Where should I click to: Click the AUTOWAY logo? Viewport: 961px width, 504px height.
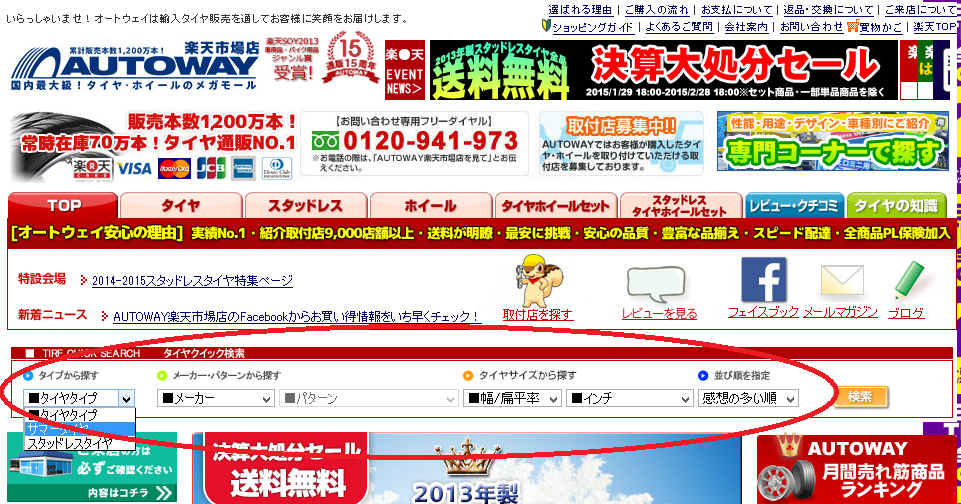(134, 66)
